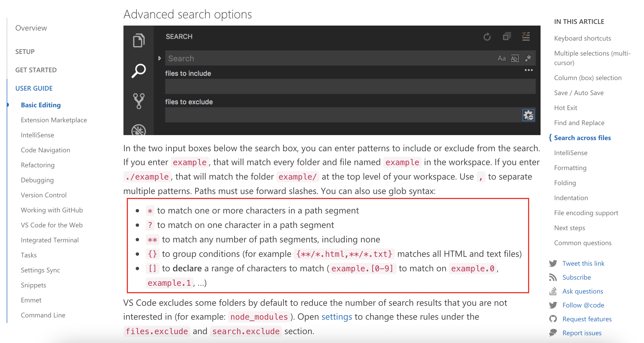Open the Basic Editing section in sidebar
Viewport: 644px width, 343px height.
point(41,105)
